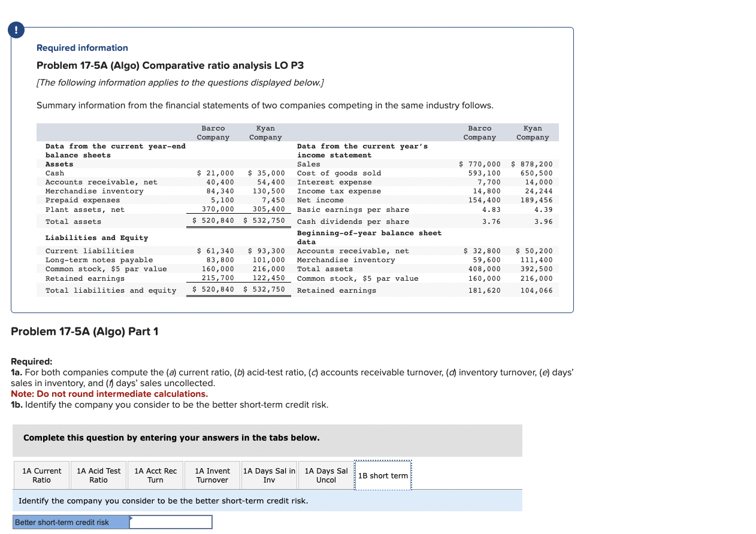
Task: Click the active 1B short term tab
Action: click(383, 475)
